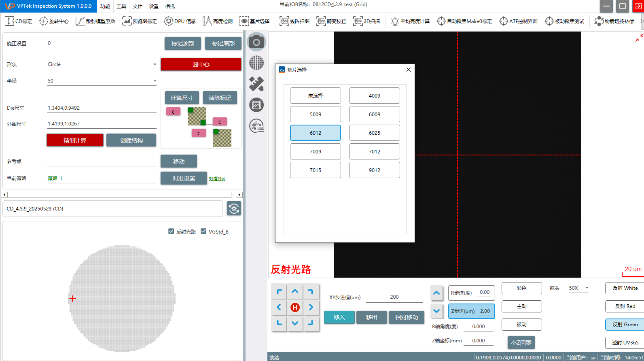Toggle the 反射光路 checkbox
Image resolution: width=644 pixels, height=361 pixels.
pos(171,231)
